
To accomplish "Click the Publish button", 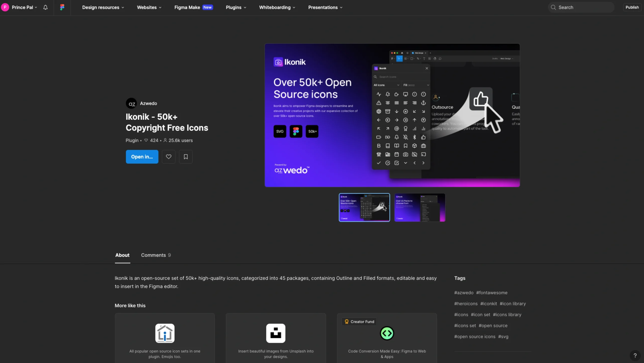I will coord(632,7).
